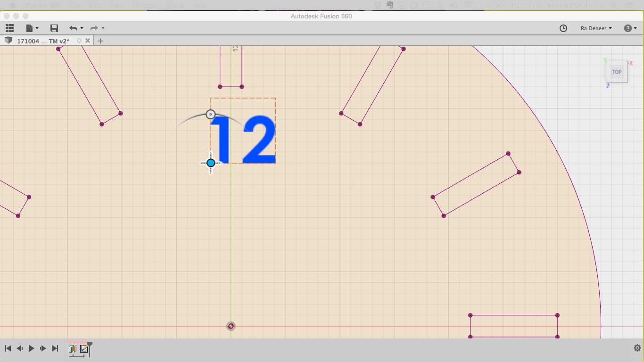Click the green save status circle on the tab
Viewport: 644px width, 362px height.
pyautogui.click(x=79, y=41)
